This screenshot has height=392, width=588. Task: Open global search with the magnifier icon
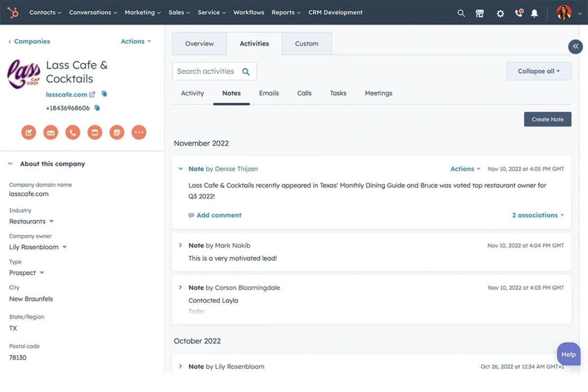(x=461, y=13)
